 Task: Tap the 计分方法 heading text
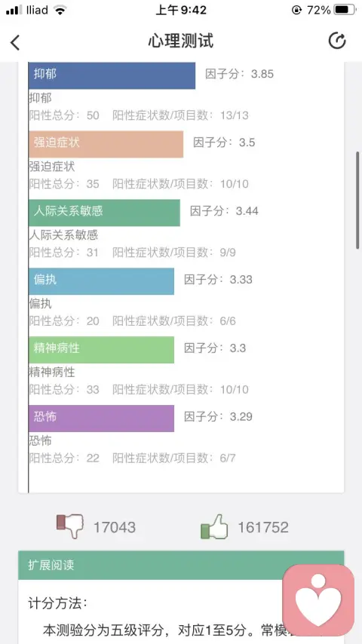[58, 603]
